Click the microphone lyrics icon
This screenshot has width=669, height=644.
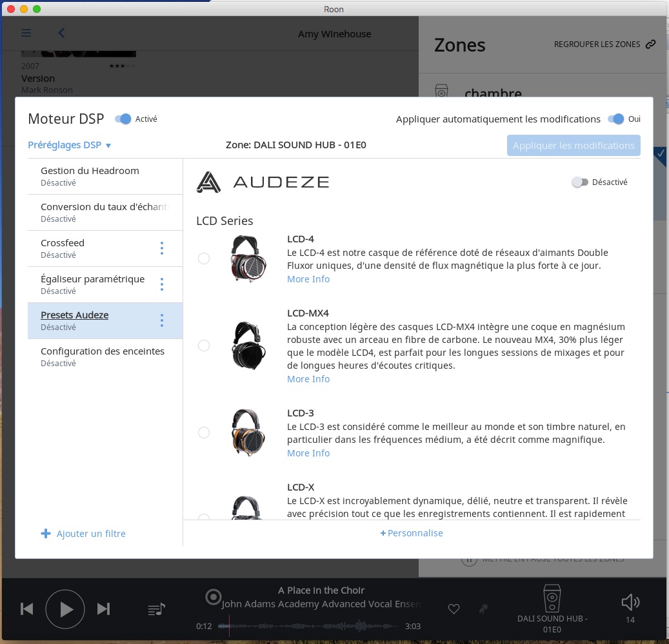tap(483, 609)
